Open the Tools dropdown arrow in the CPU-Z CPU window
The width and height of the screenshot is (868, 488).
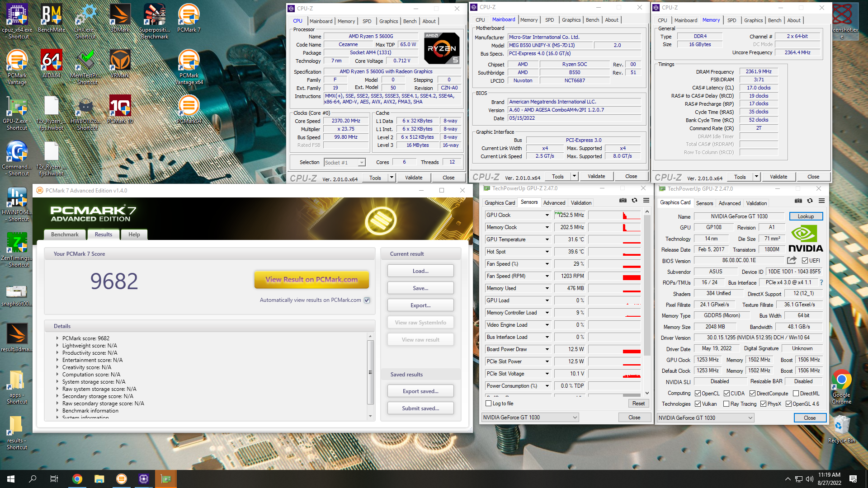pyautogui.click(x=392, y=178)
